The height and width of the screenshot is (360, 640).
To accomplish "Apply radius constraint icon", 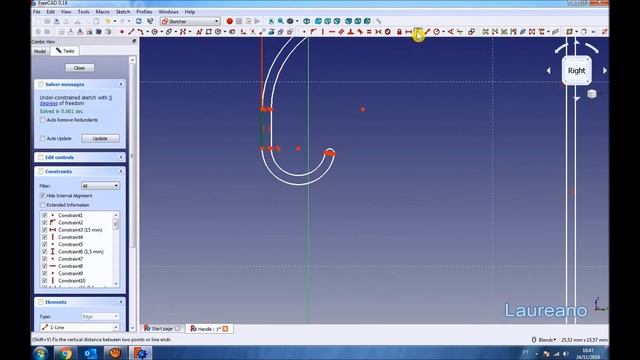I will (436, 31).
